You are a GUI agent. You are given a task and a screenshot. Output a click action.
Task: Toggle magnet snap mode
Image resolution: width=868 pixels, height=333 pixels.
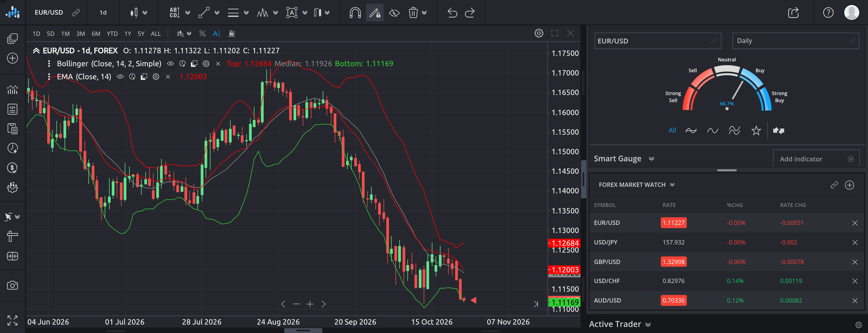coord(355,13)
